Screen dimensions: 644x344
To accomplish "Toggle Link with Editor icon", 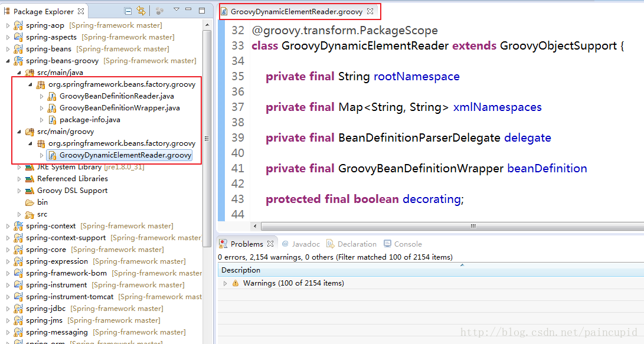I will point(141,11).
